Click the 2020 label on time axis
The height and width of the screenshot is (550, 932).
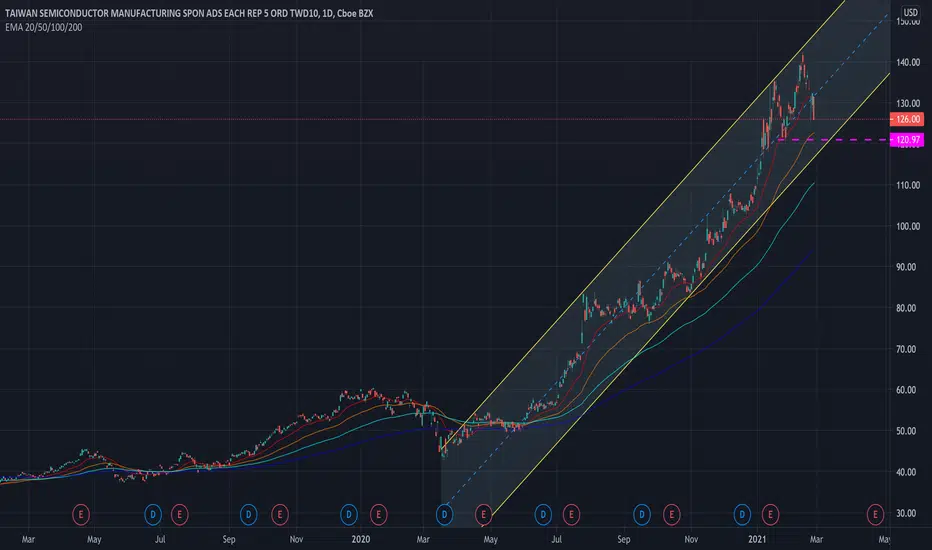point(361,539)
